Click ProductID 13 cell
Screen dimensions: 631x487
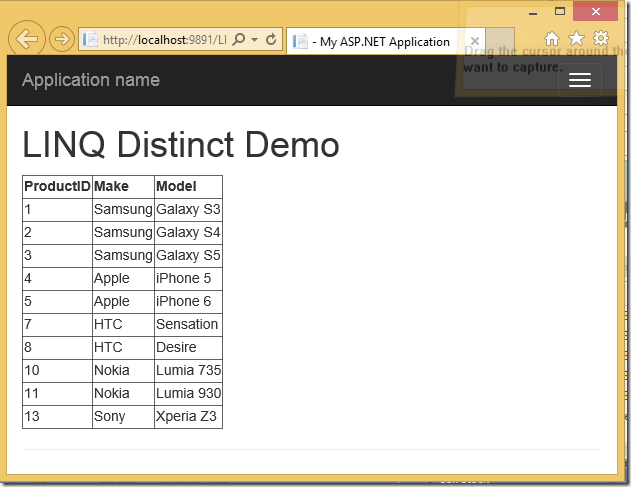[x=58, y=417]
